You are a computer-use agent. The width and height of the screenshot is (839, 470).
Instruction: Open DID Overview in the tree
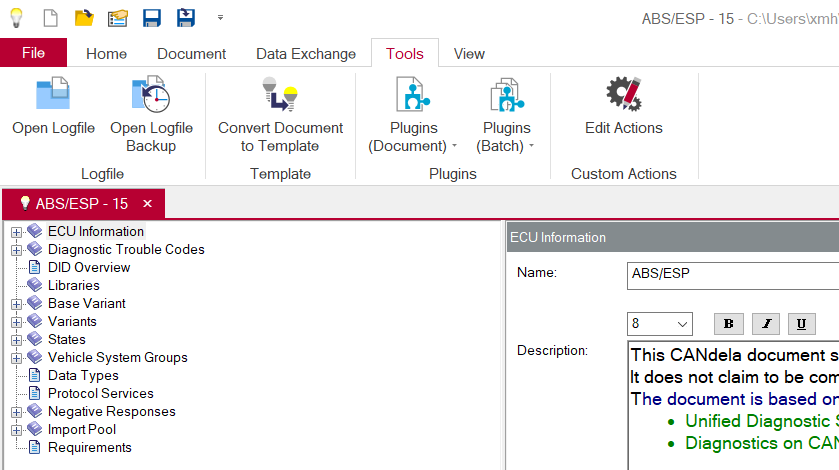89,267
